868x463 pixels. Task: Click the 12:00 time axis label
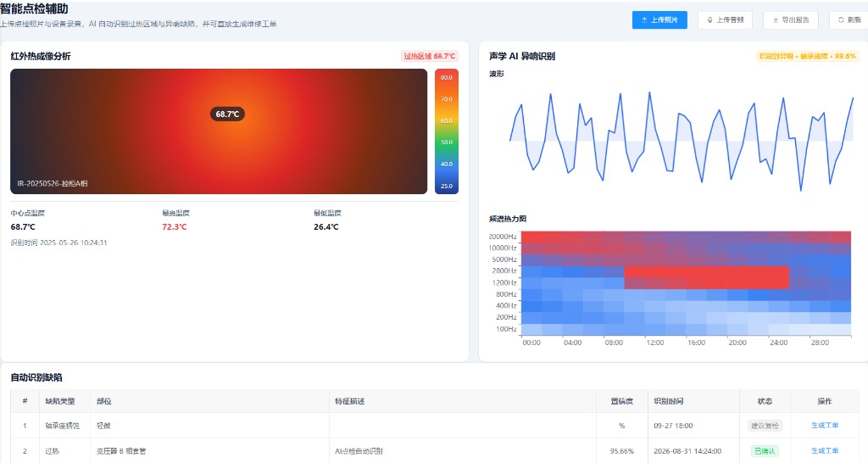(x=655, y=343)
